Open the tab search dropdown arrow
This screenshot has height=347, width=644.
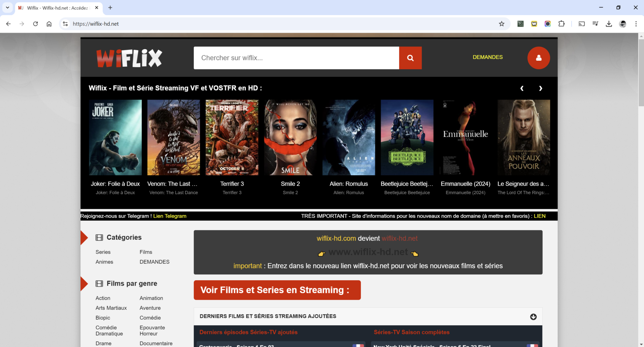tap(8, 8)
